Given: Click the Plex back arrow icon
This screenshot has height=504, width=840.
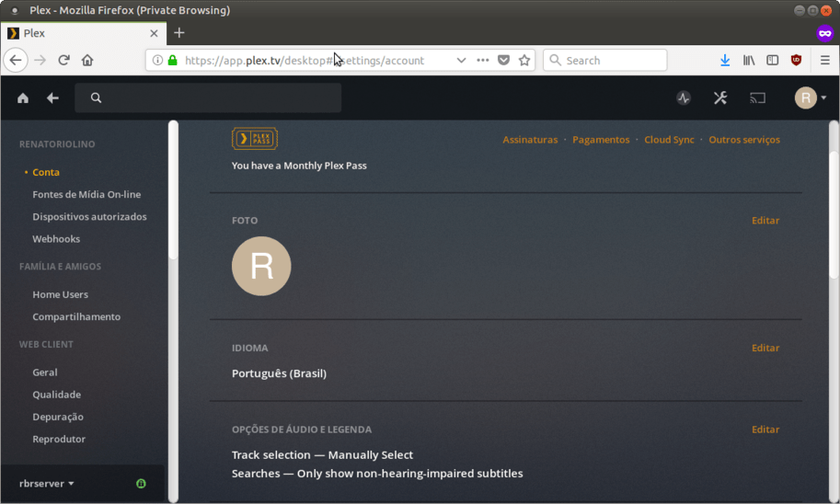Looking at the screenshot, I should [52, 98].
